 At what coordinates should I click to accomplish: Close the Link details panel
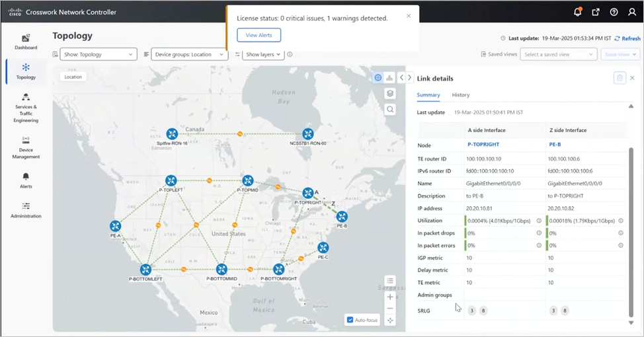point(632,77)
